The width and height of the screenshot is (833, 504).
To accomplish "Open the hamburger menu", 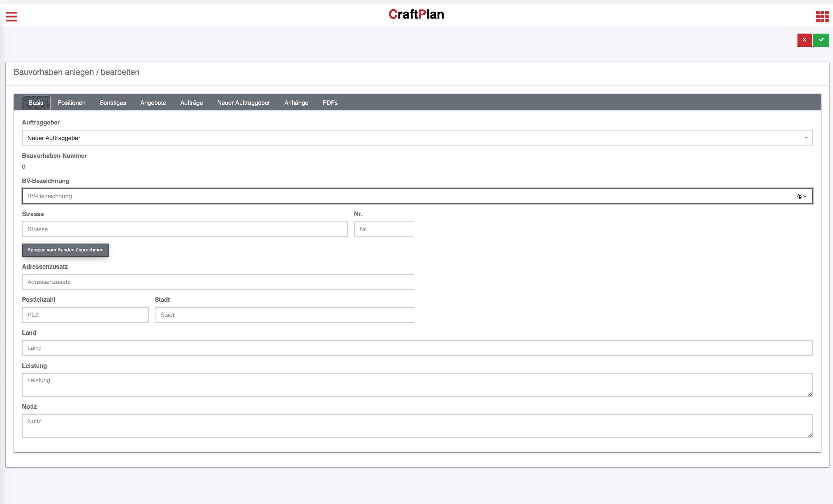I will click(12, 16).
